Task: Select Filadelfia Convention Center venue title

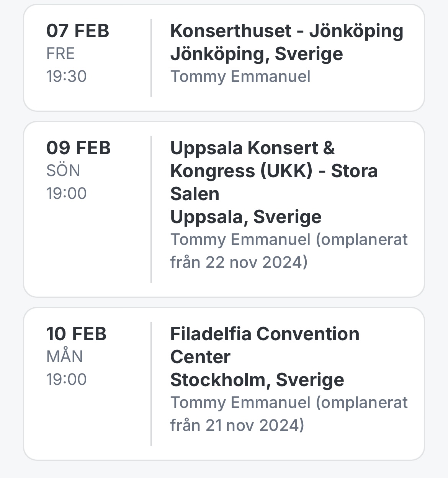Action: click(265, 345)
